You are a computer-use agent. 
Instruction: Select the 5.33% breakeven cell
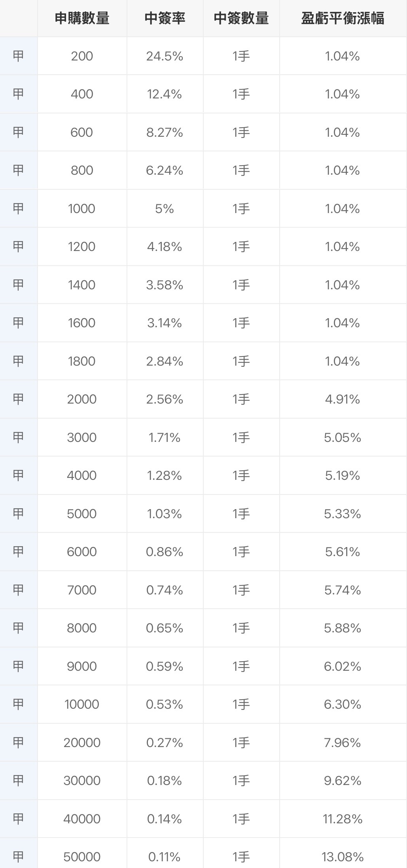343,513
